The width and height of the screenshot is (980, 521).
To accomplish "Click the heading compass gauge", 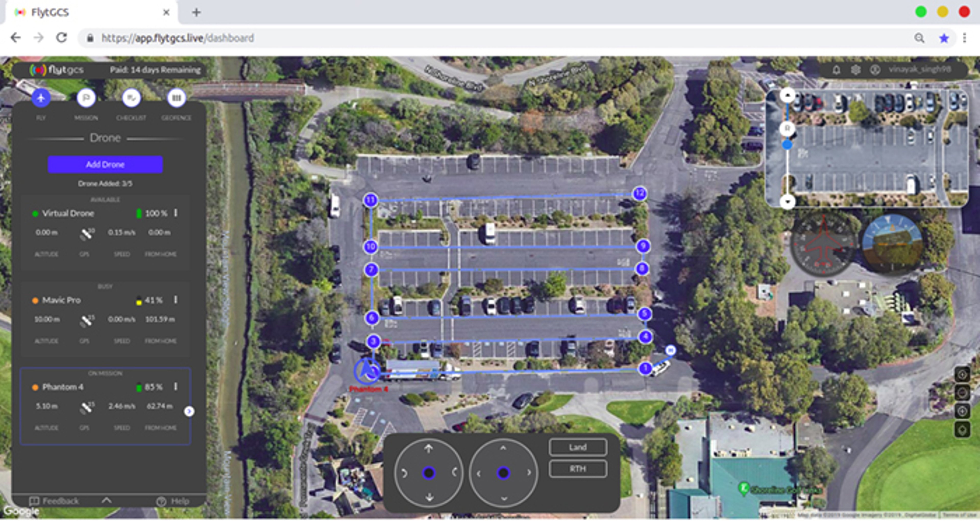I will (824, 245).
